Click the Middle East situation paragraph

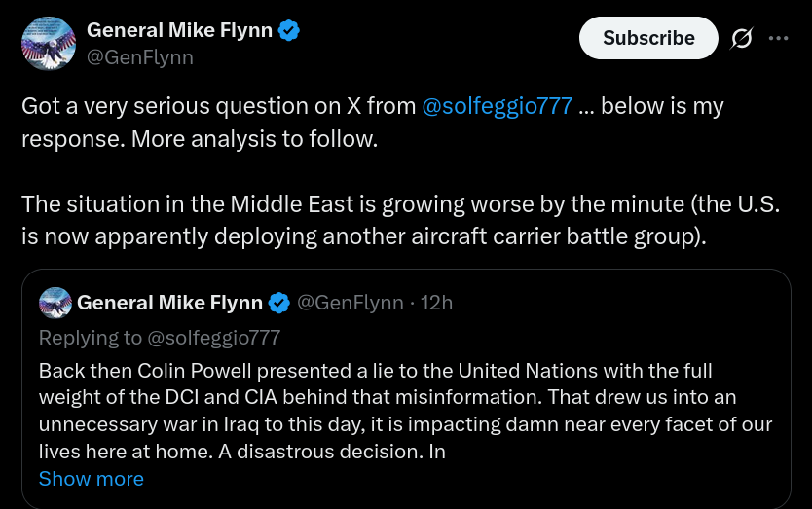[400, 220]
